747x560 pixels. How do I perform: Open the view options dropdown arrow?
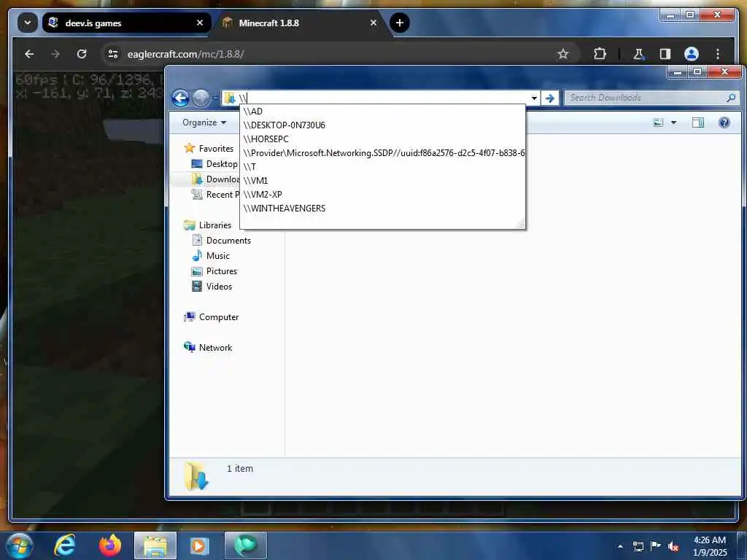click(x=673, y=122)
